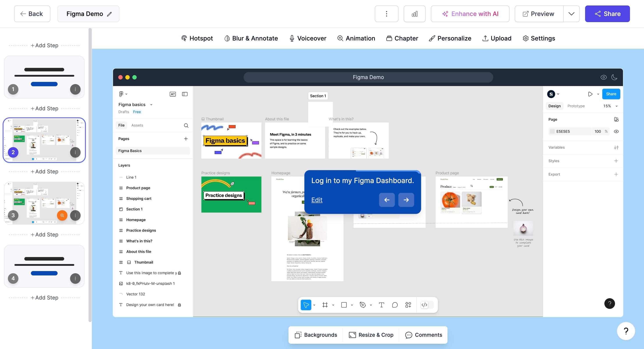Open the Voiceover menu
The height and width of the screenshot is (349, 644).
pos(308,38)
